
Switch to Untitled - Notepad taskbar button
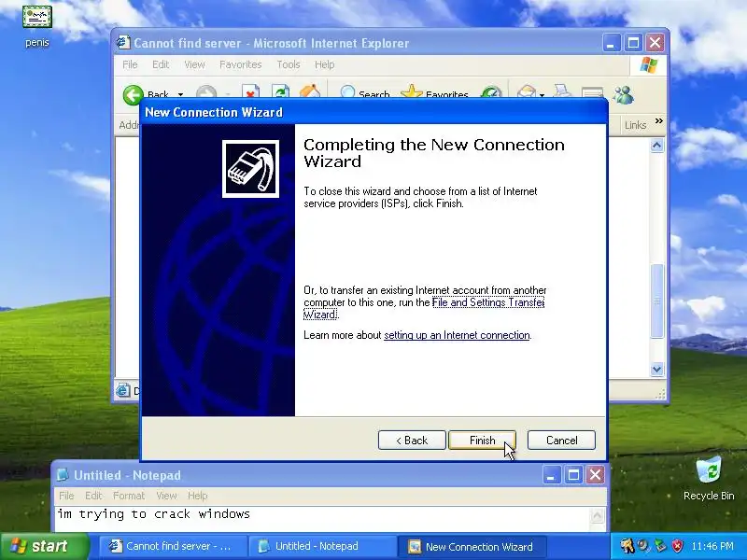(322, 546)
